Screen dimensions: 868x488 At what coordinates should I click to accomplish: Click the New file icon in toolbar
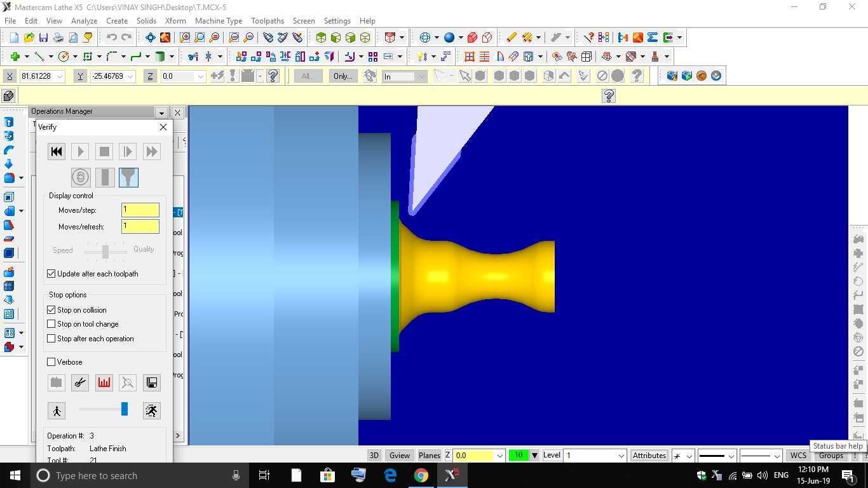[x=14, y=38]
